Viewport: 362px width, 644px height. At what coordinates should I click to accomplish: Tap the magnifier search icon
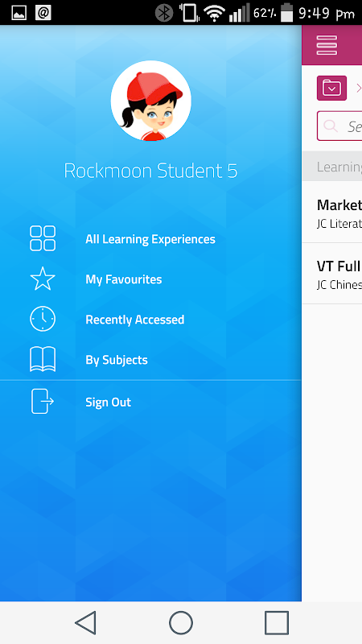(331, 126)
